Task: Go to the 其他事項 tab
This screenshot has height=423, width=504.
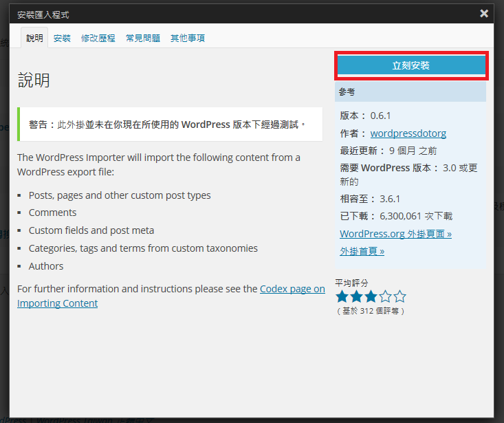Action: tap(188, 39)
